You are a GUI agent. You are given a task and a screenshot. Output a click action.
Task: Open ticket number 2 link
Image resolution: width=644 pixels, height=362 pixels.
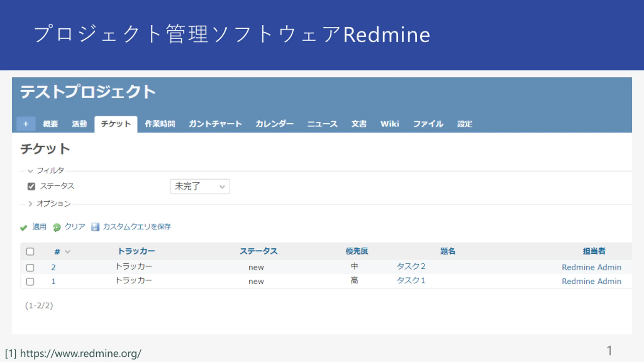pos(53,267)
